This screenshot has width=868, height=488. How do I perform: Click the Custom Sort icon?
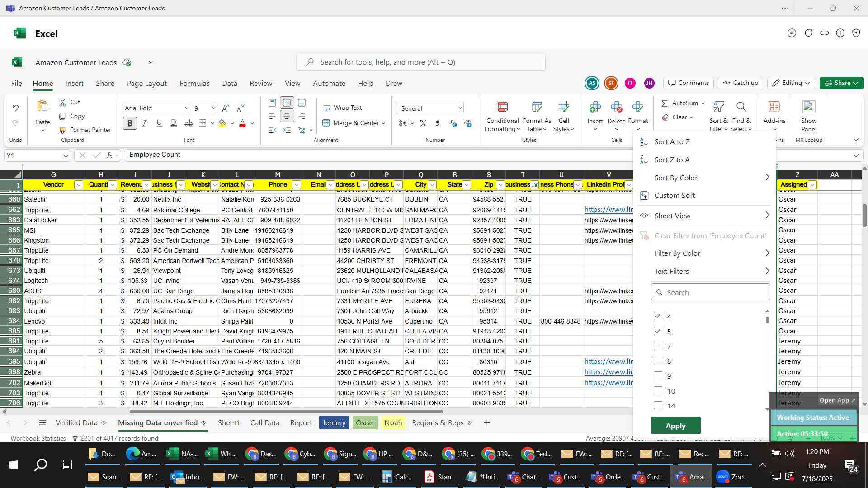[x=644, y=196]
